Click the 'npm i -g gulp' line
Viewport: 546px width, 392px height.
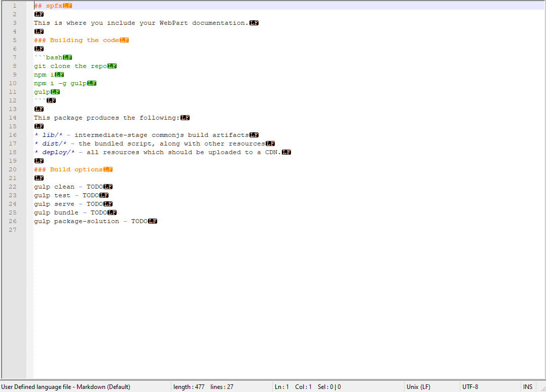[60, 83]
